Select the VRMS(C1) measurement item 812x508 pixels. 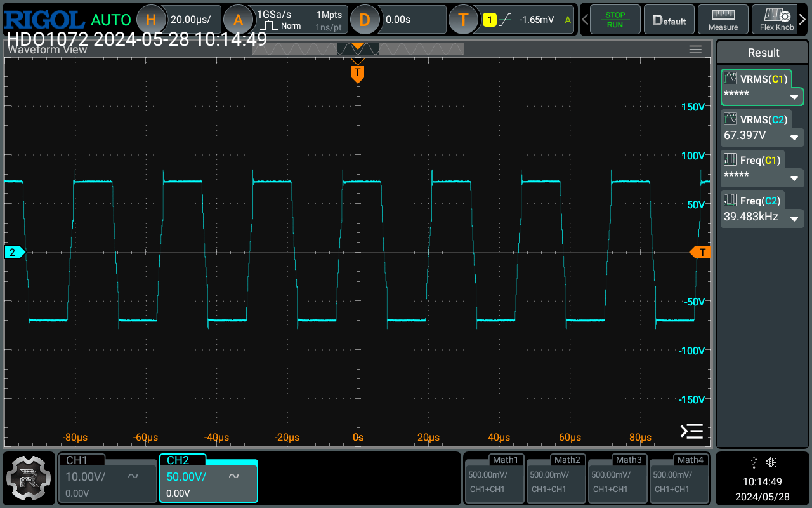coord(763,87)
